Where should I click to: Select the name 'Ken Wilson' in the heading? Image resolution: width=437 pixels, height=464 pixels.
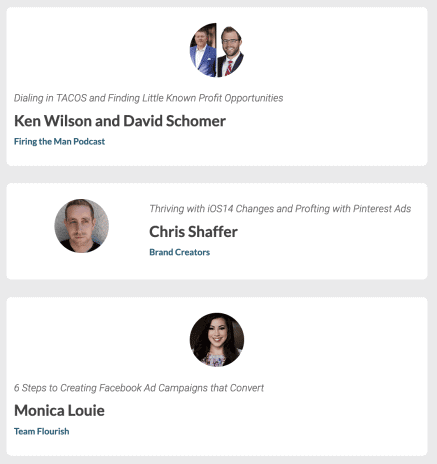pyautogui.click(x=53, y=121)
